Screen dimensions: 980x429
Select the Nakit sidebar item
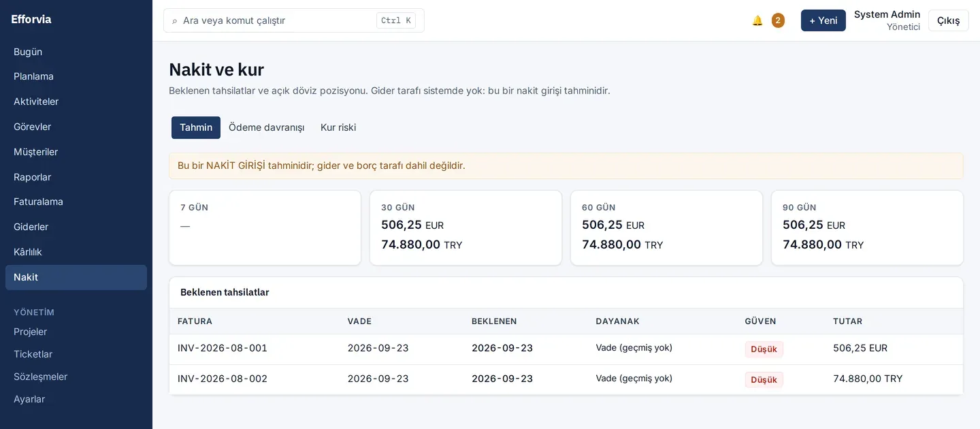coord(76,277)
